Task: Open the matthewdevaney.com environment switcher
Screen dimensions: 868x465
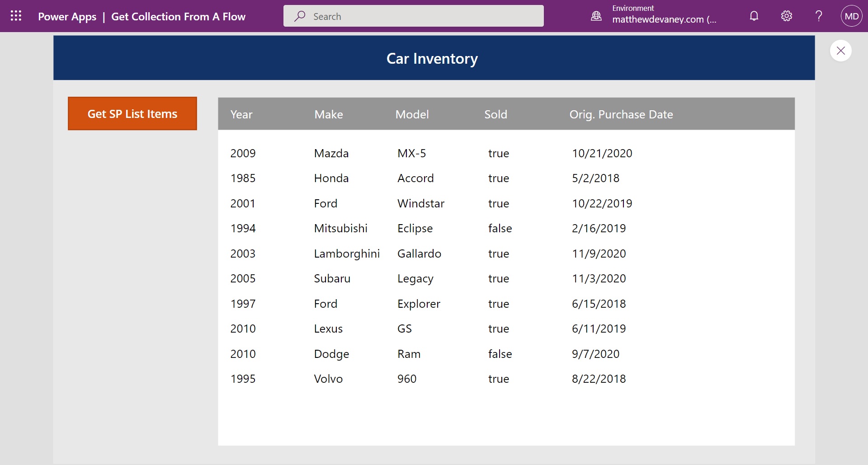Action: [x=664, y=19]
